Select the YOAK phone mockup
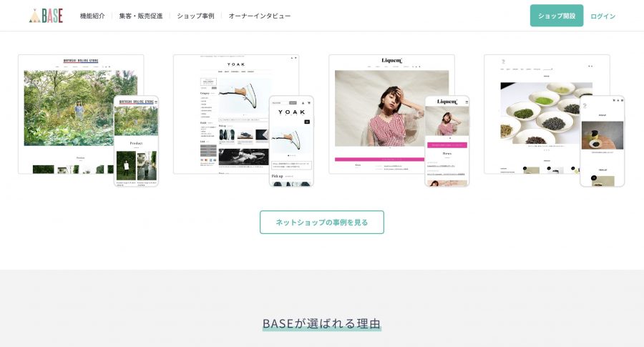Viewport: 644px width, 347px height. click(x=291, y=142)
